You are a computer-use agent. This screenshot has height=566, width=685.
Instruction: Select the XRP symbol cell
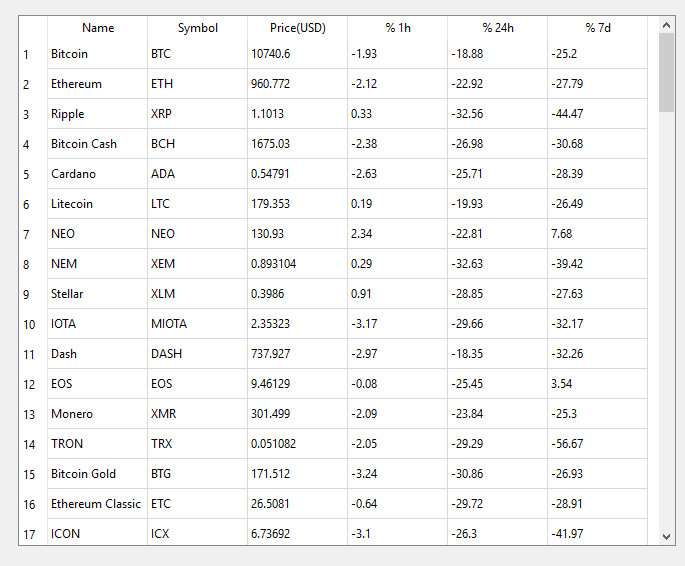tap(197, 114)
